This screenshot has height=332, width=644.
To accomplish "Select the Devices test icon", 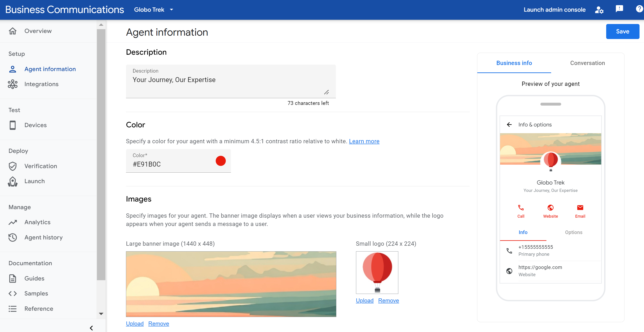I will pos(13,125).
